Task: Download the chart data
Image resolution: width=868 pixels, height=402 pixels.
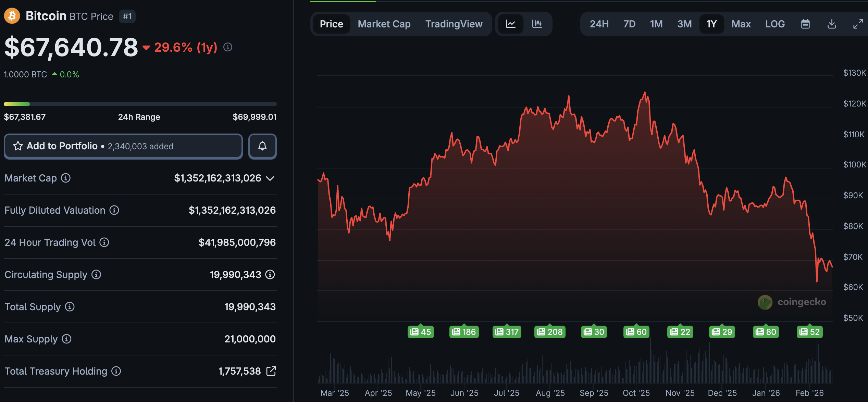Action: click(832, 24)
